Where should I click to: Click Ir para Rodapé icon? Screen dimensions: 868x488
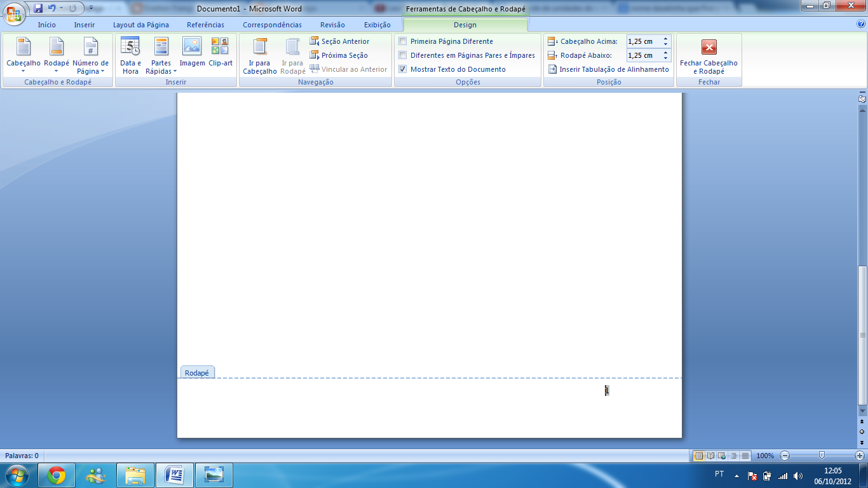coord(292,56)
